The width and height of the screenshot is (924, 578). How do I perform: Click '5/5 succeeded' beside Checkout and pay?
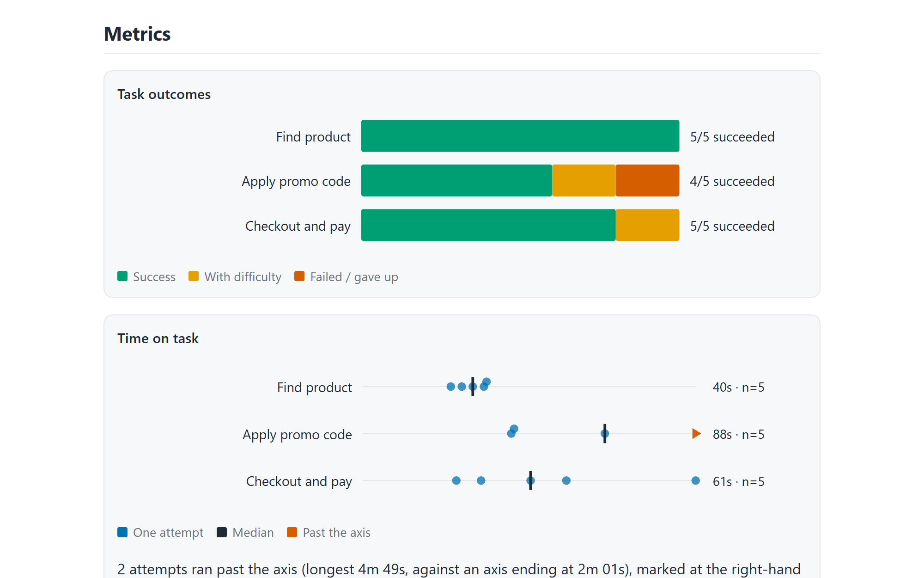point(732,226)
